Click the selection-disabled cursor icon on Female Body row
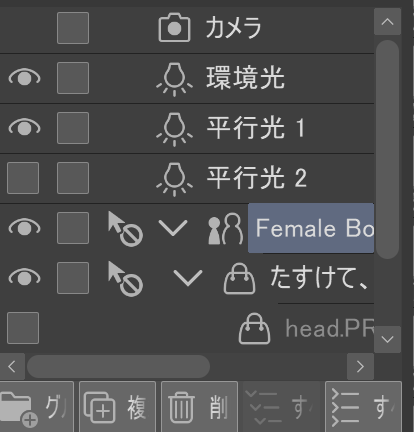Viewport: 414px width, 432px height. (x=125, y=229)
